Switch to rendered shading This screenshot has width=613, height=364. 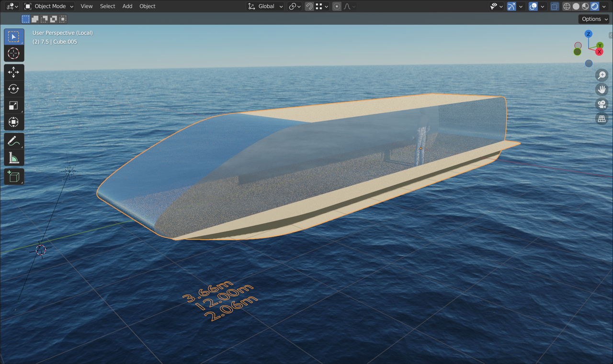pos(594,6)
